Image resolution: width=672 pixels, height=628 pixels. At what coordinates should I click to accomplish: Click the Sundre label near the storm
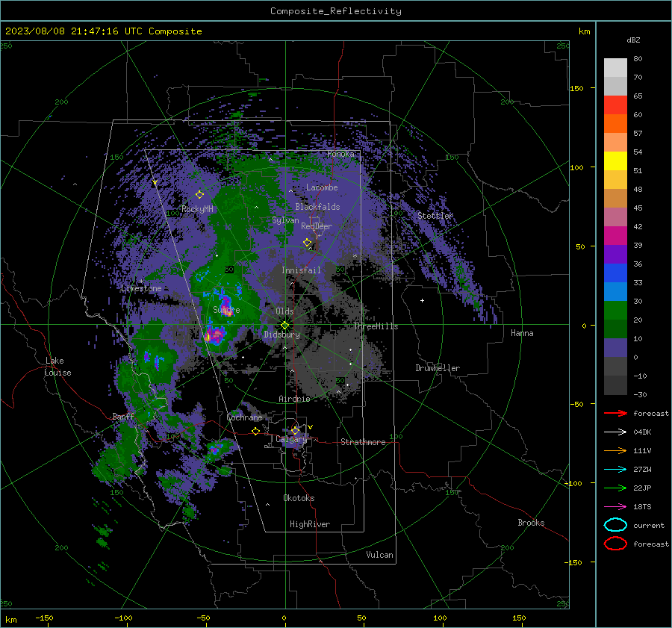coord(226,309)
